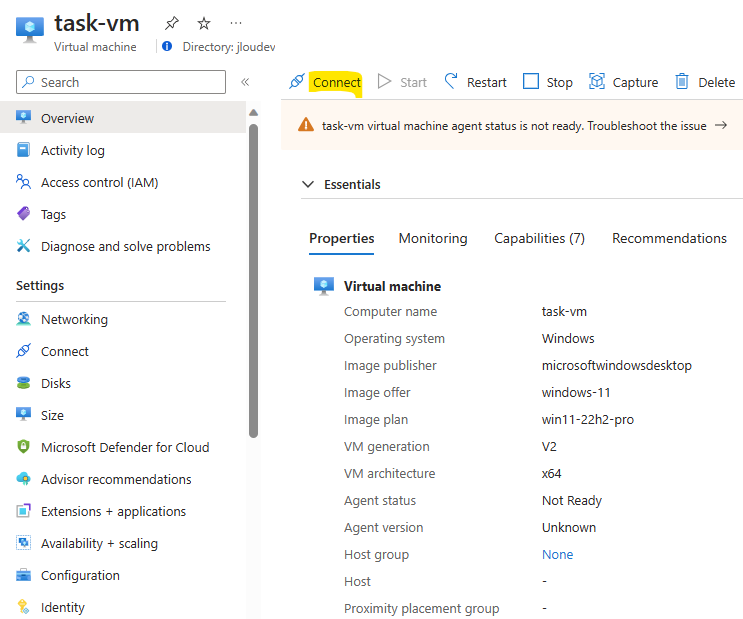The image size is (743, 619).
Task: Open the Recommendations tab
Action: (669, 238)
